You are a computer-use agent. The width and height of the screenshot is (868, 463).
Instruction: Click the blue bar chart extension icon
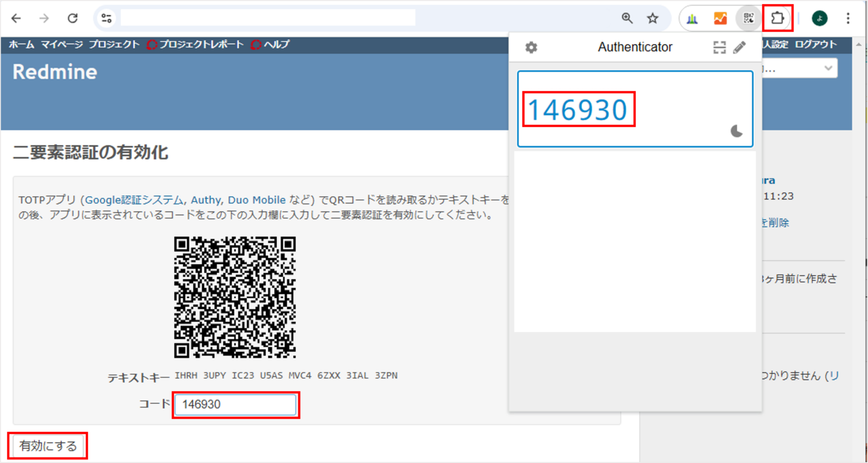pyautogui.click(x=692, y=18)
